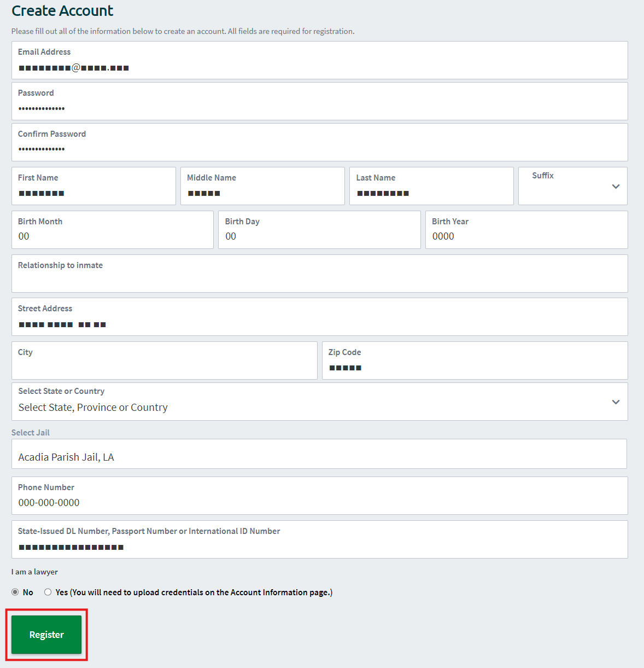
Task: Click the First Name field
Action: (93, 186)
